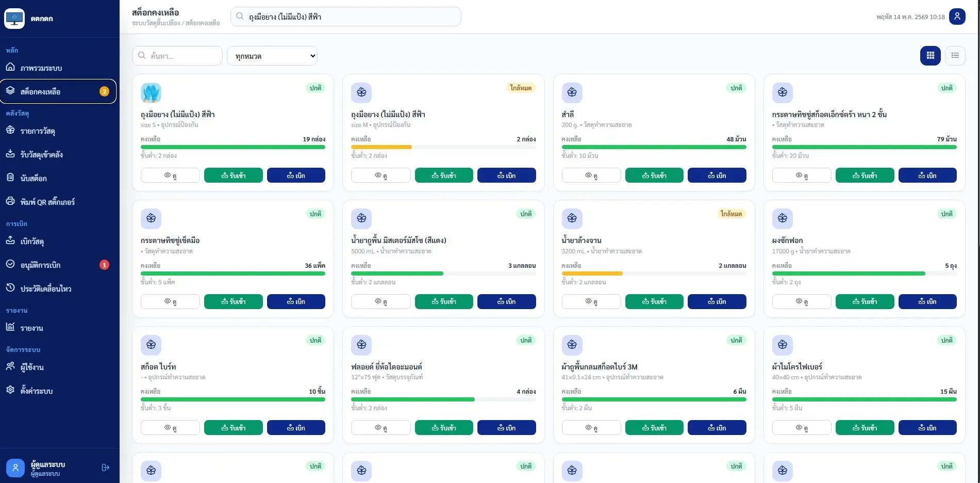Click the gear icon beside ตั้งค่าระบบ
Viewport: 980px width, 483px height.
[x=10, y=390]
